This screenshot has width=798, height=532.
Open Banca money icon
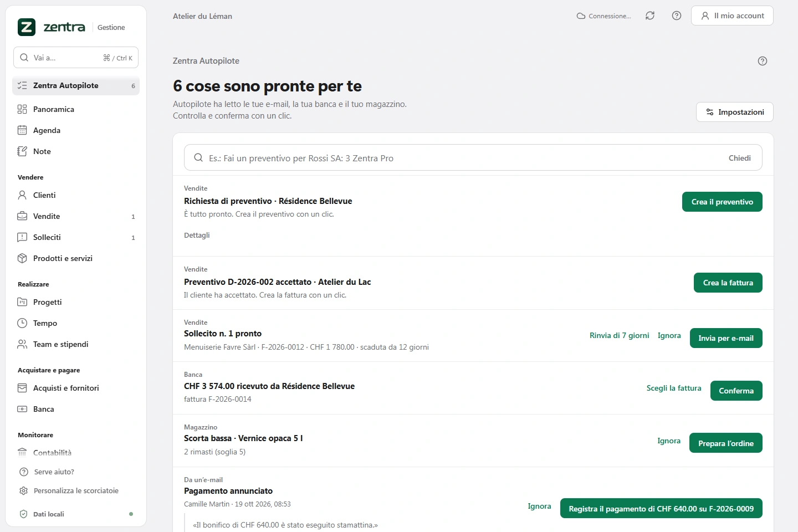[22, 409]
